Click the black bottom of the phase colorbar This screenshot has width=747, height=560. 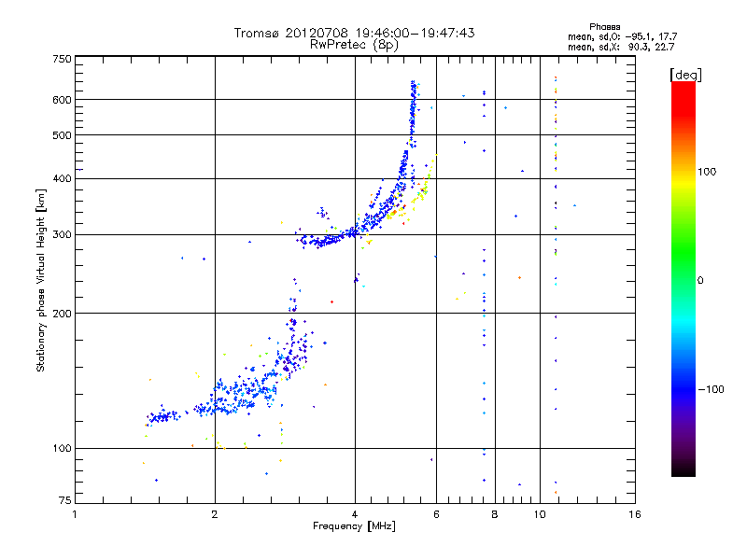684,470
